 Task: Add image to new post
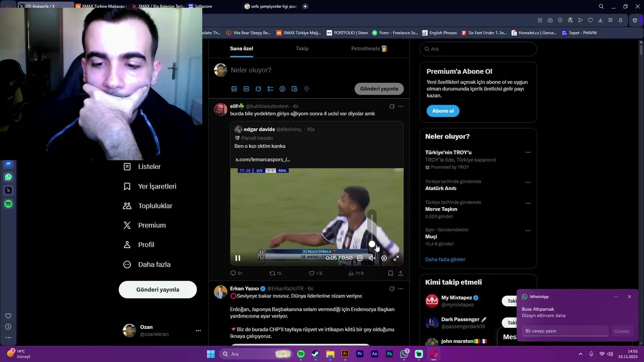pos(234,89)
